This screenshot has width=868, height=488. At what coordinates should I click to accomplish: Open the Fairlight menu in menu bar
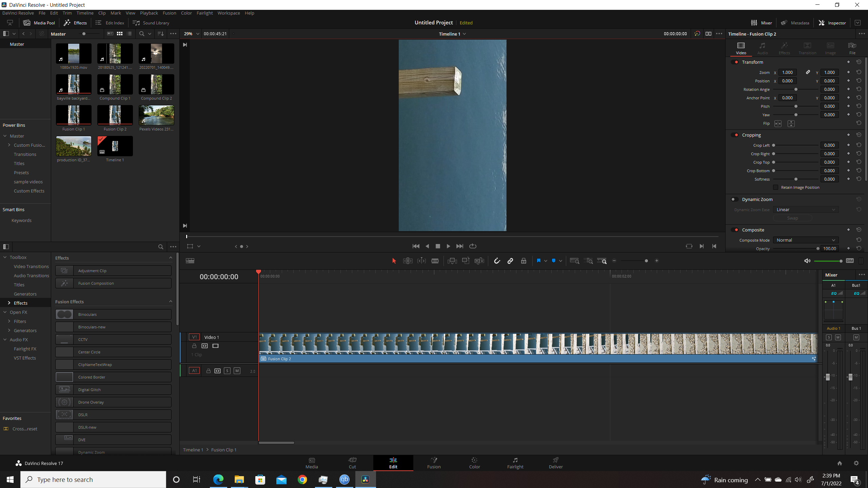204,13
